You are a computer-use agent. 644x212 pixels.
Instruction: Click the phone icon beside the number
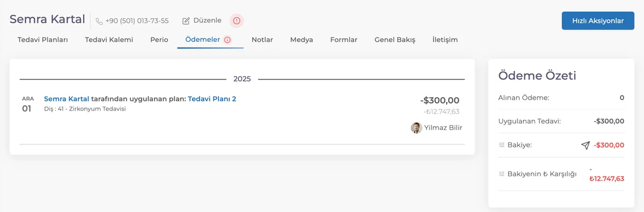(x=99, y=21)
